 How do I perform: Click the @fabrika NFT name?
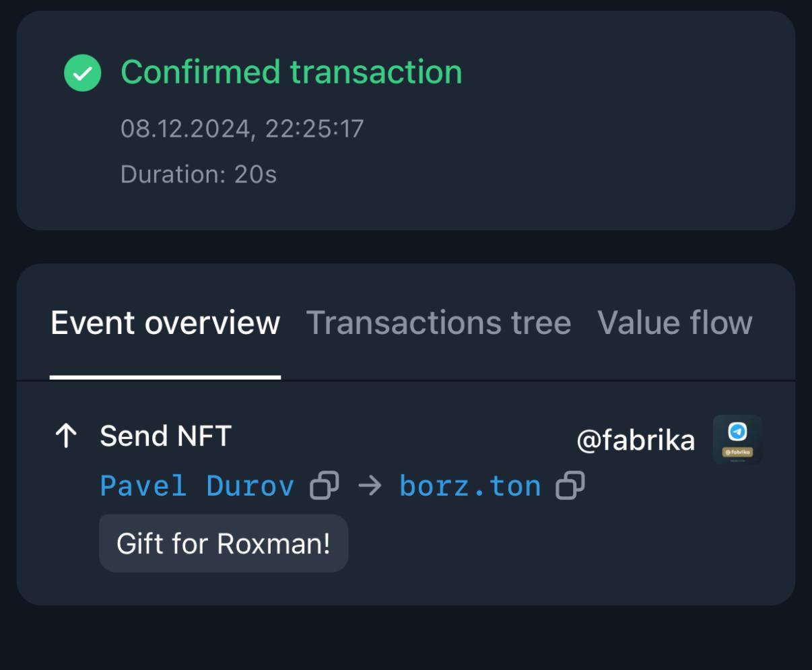636,440
